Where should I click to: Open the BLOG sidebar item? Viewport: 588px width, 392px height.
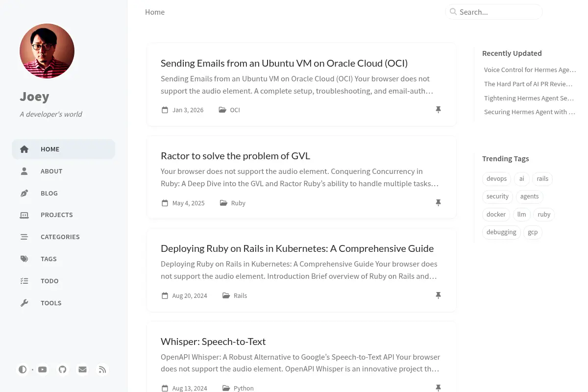[64, 193]
